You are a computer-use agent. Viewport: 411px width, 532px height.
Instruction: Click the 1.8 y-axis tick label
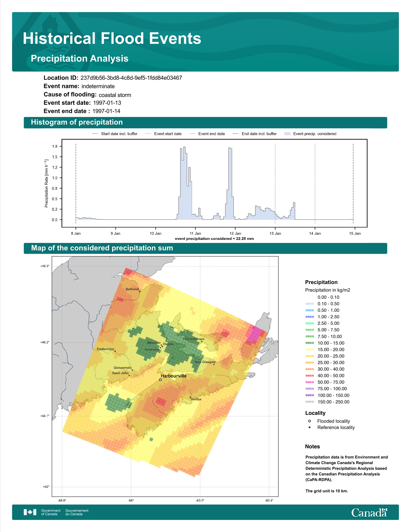click(x=55, y=146)
